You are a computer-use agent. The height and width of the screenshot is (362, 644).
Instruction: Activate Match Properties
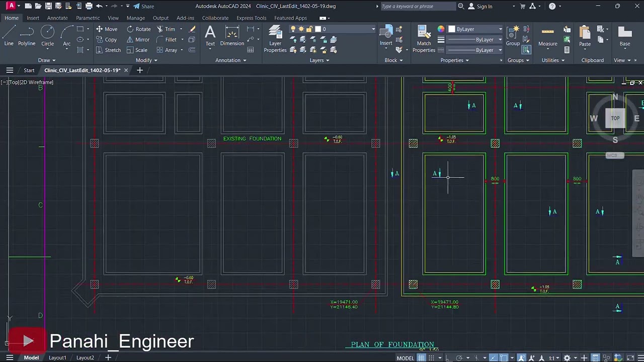pos(424,39)
